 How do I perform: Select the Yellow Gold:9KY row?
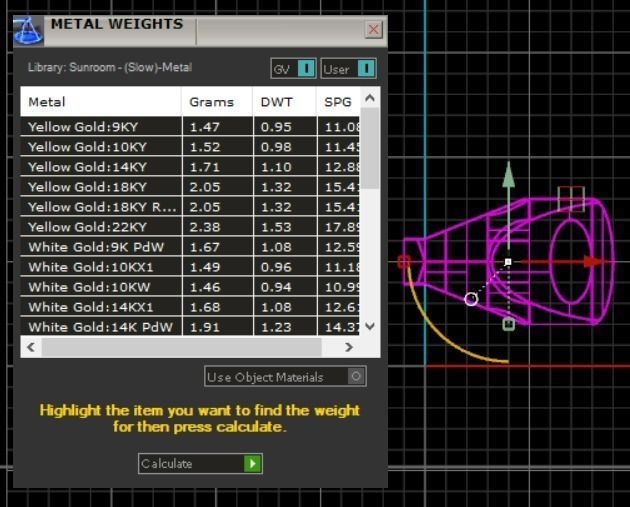[x=190, y=127]
